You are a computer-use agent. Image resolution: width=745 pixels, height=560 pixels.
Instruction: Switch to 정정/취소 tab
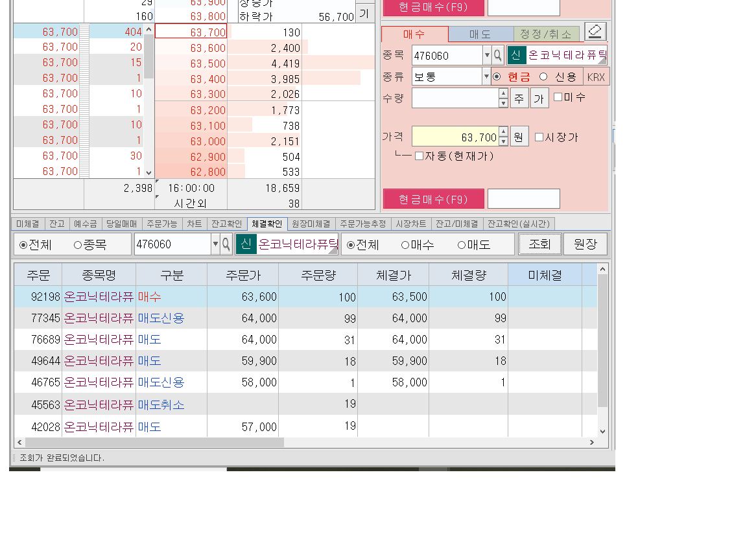tap(546, 34)
